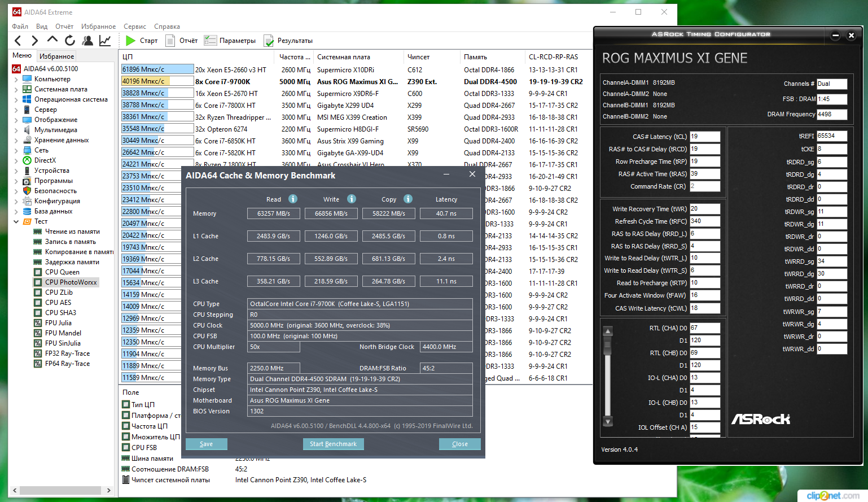Expand the Системная плата tree node
This screenshot has width=868, height=502.
click(16, 89)
